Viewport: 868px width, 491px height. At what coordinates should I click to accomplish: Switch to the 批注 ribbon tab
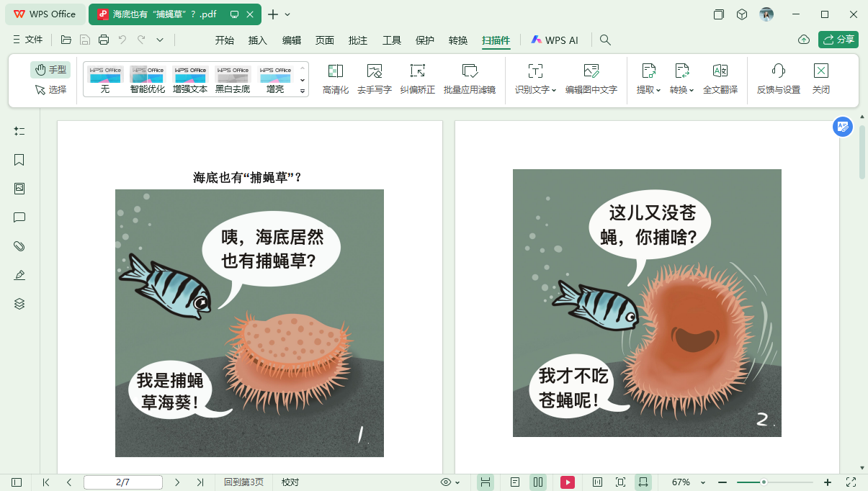coord(358,40)
